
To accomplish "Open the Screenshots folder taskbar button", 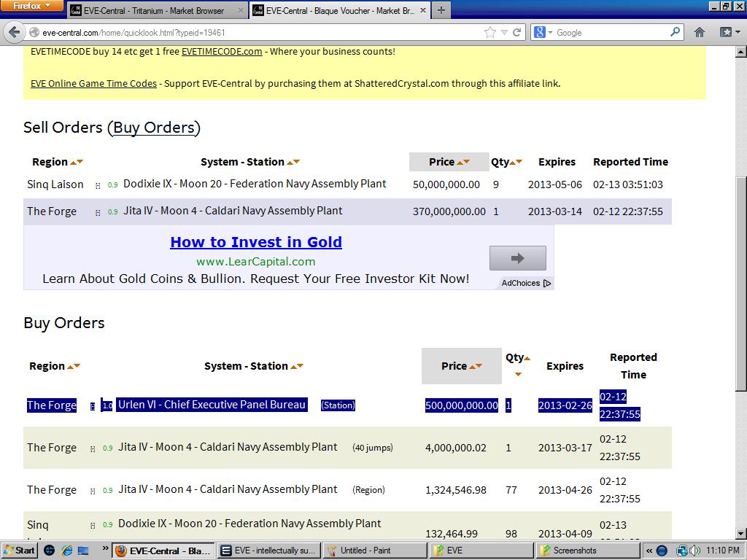I will (x=587, y=551).
